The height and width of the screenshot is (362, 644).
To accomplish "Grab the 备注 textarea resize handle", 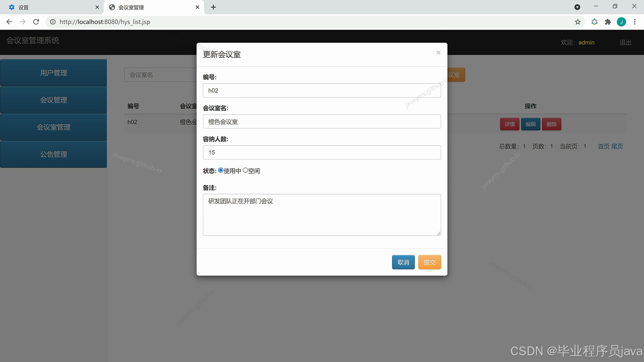I will coord(438,233).
